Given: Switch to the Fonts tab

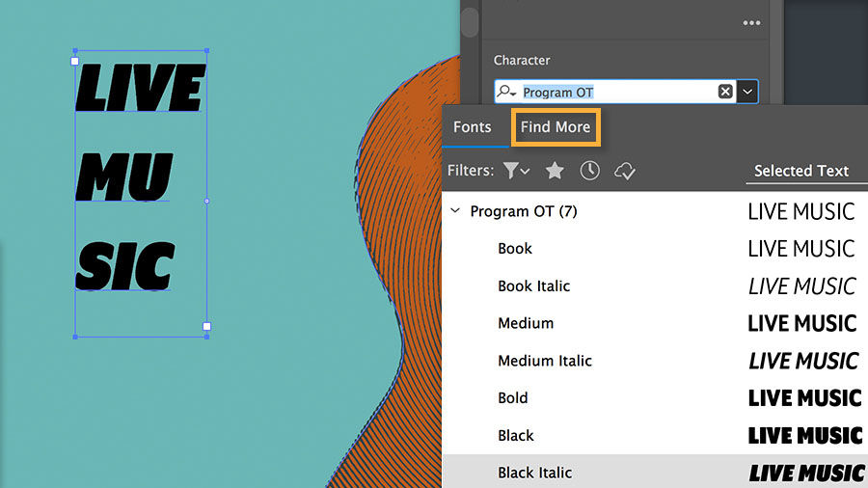Looking at the screenshot, I should click(473, 126).
